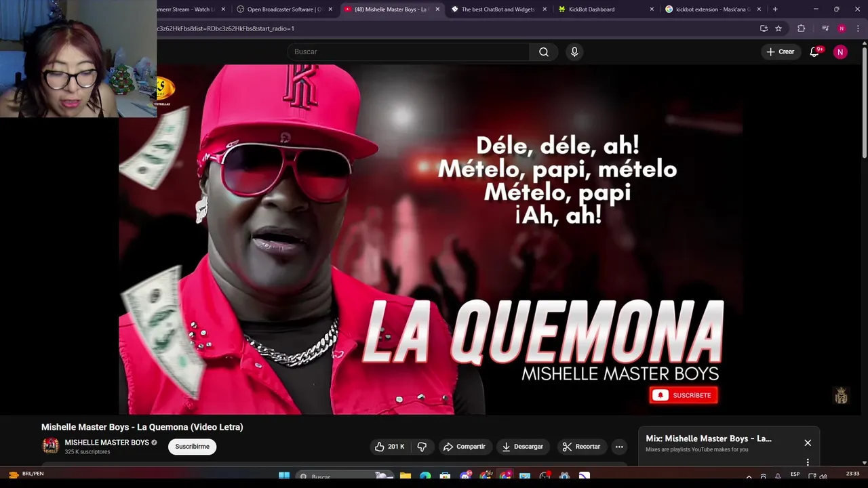
Task: Open Microsoft Edge from taskbar
Action: tap(425, 476)
